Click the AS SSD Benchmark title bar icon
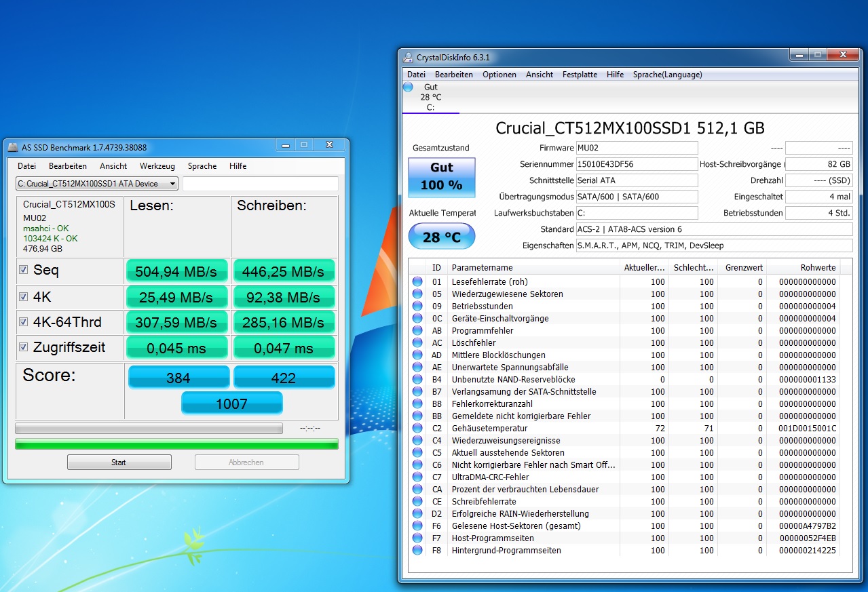The image size is (868, 592). [13, 147]
